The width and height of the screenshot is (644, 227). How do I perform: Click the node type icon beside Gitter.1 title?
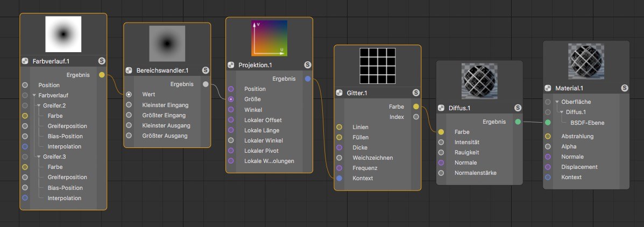339,93
